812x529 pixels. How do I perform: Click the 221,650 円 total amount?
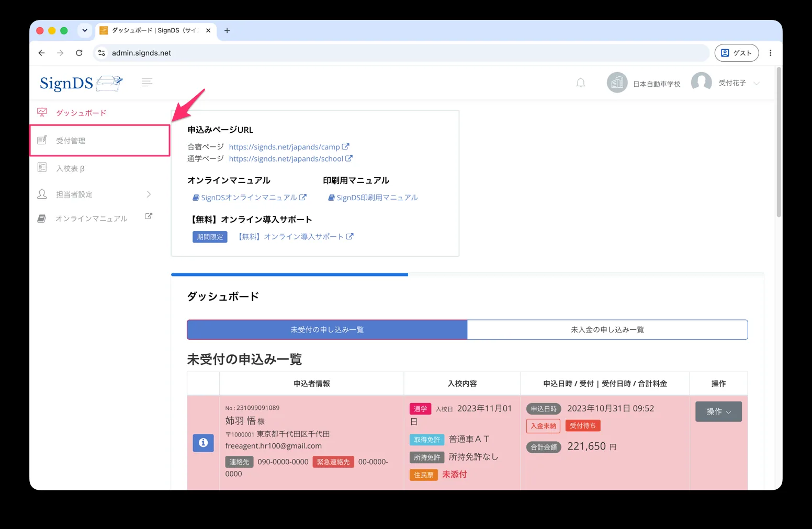pyautogui.click(x=592, y=446)
